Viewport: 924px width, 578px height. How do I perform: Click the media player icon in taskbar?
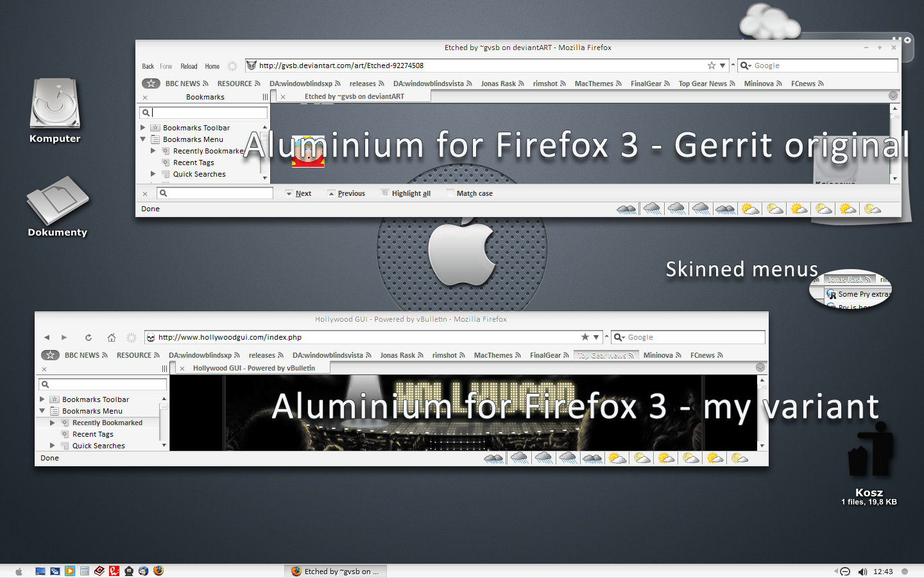point(70,571)
